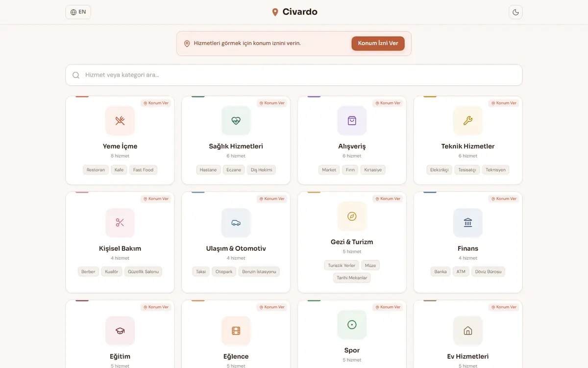The height and width of the screenshot is (368, 588).
Task: Select the Fırın tag
Action: [350, 170]
